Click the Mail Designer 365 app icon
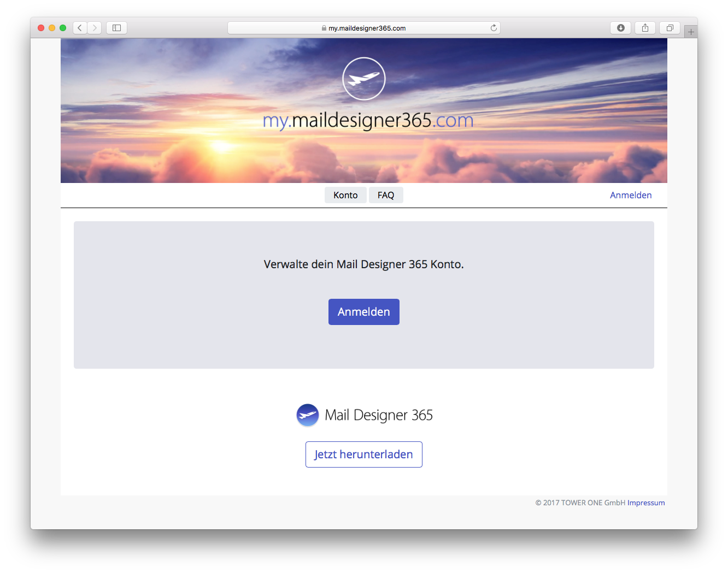The height and width of the screenshot is (573, 728). (308, 415)
